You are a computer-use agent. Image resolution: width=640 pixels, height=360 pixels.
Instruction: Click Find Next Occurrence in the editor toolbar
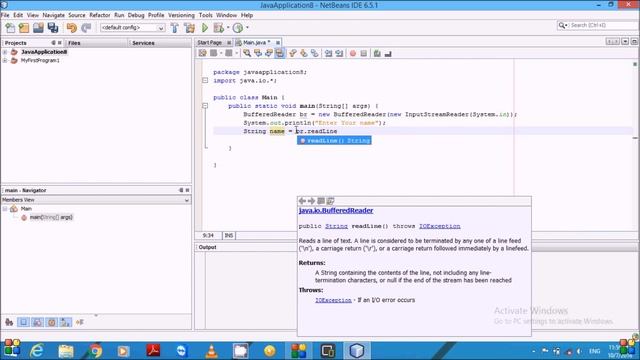tap(269, 53)
